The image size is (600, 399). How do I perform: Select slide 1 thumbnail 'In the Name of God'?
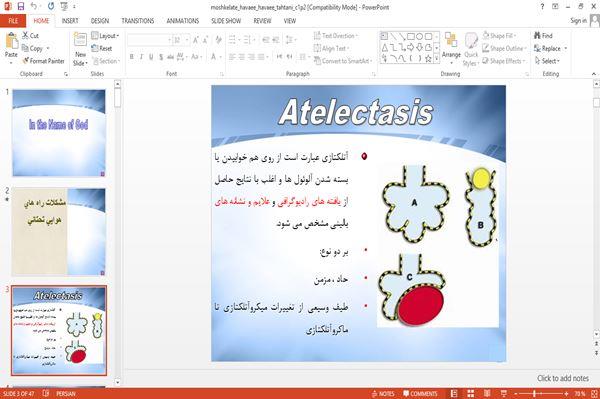pyautogui.click(x=59, y=133)
